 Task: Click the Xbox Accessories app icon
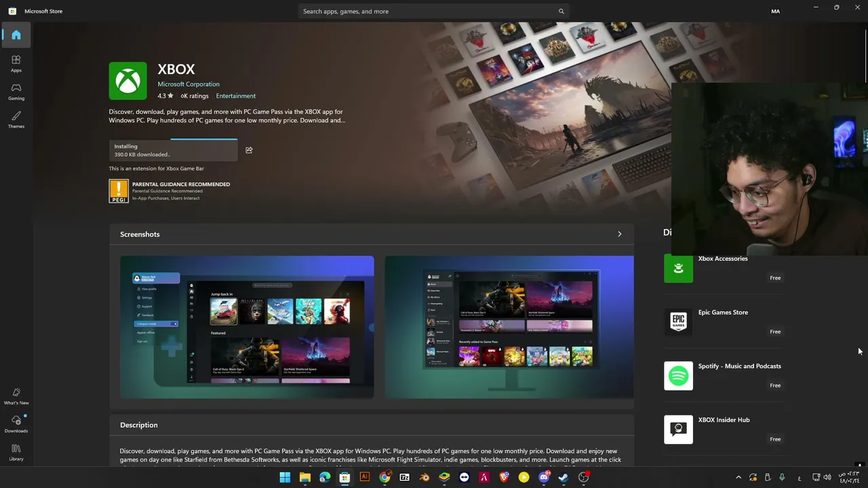678,268
